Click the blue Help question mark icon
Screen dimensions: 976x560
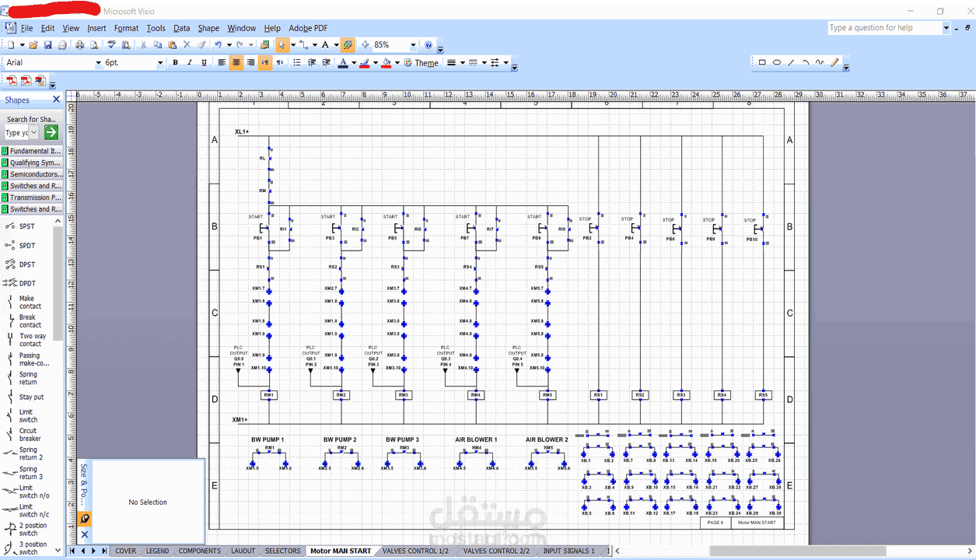click(428, 44)
